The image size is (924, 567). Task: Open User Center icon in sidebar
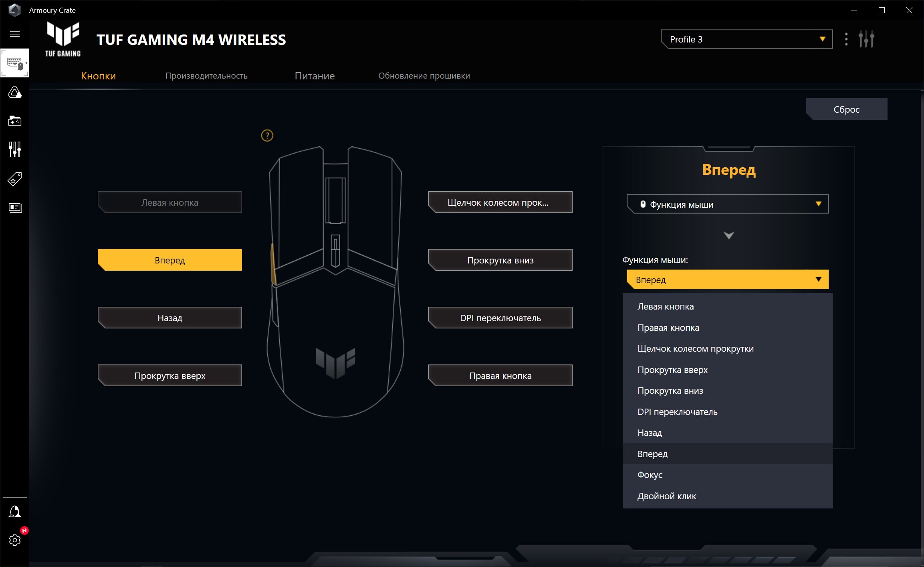pos(15,511)
